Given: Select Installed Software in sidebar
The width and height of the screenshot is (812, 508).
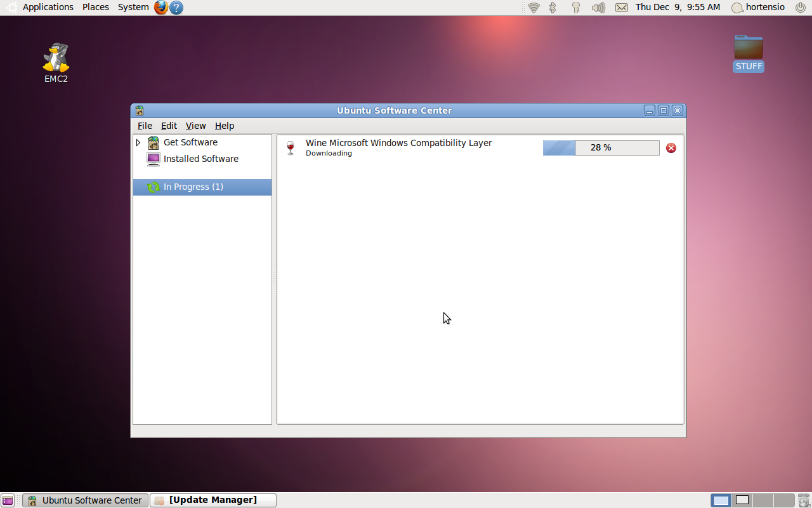Looking at the screenshot, I should coord(200,159).
